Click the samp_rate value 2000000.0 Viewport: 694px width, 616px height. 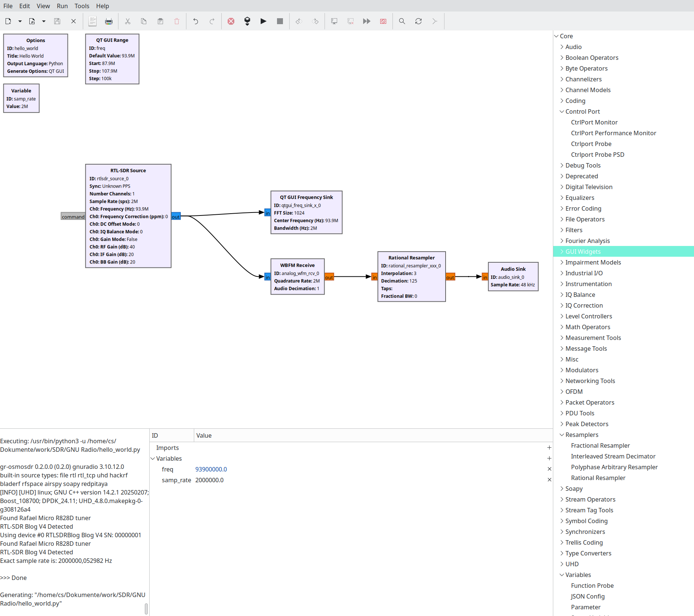(209, 480)
